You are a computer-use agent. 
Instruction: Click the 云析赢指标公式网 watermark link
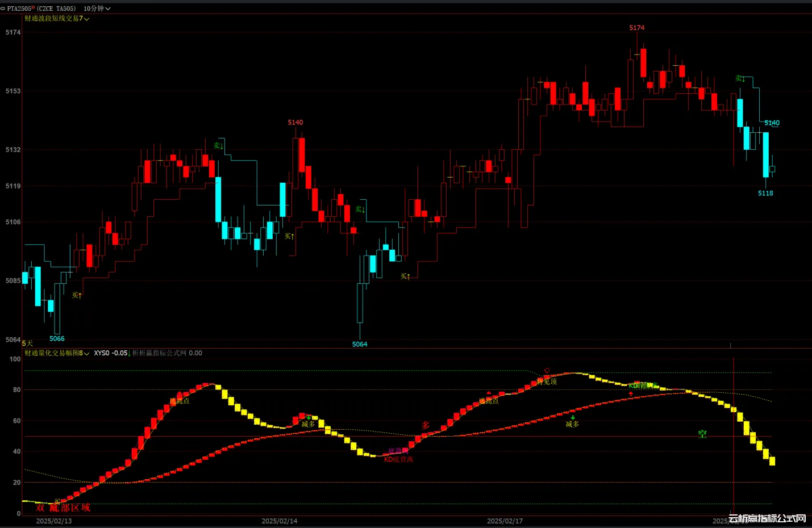point(767,518)
